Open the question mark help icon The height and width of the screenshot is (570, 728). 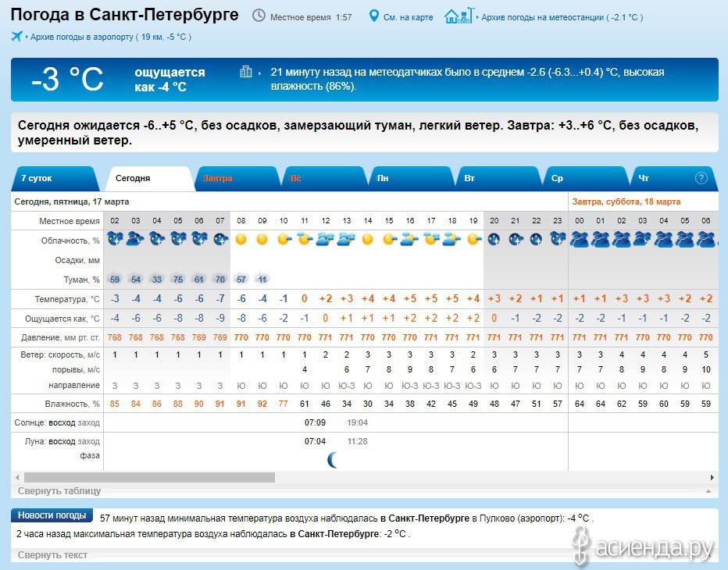[x=701, y=178]
